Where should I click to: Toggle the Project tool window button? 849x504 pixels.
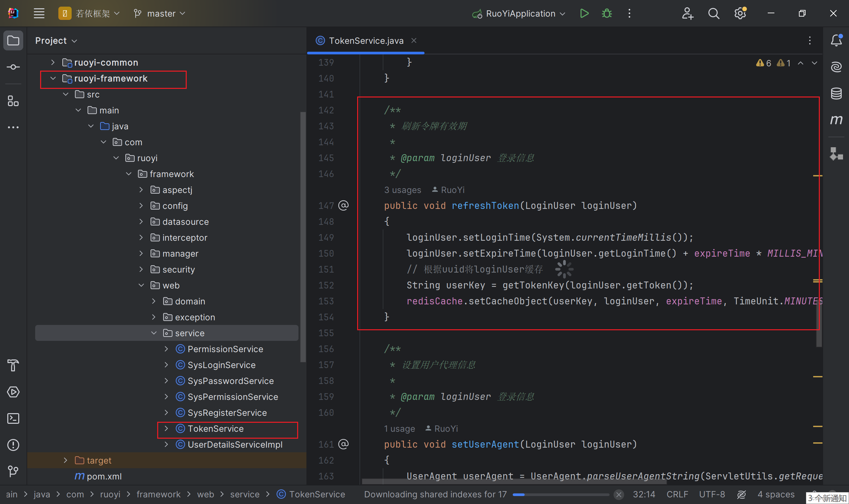13,40
